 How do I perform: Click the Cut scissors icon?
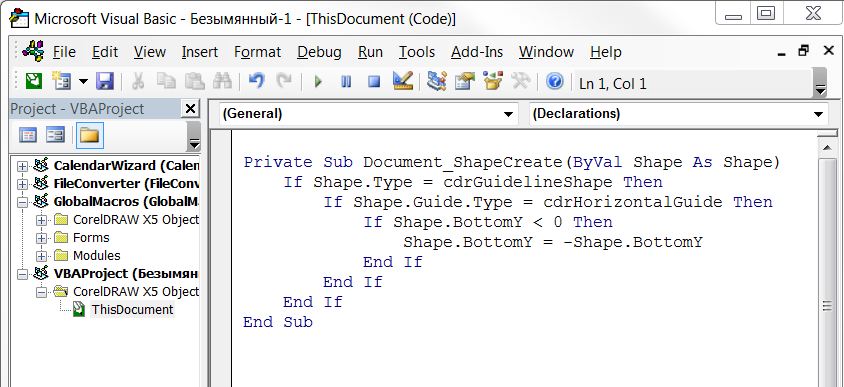pos(138,82)
